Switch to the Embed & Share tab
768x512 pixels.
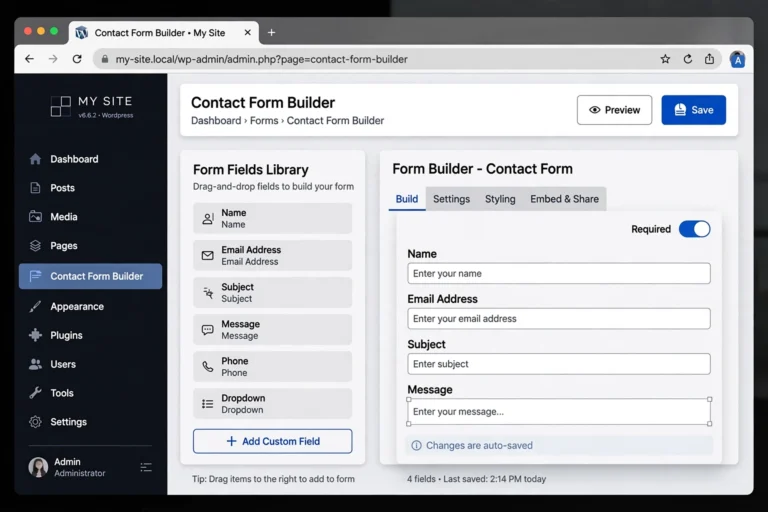point(564,199)
